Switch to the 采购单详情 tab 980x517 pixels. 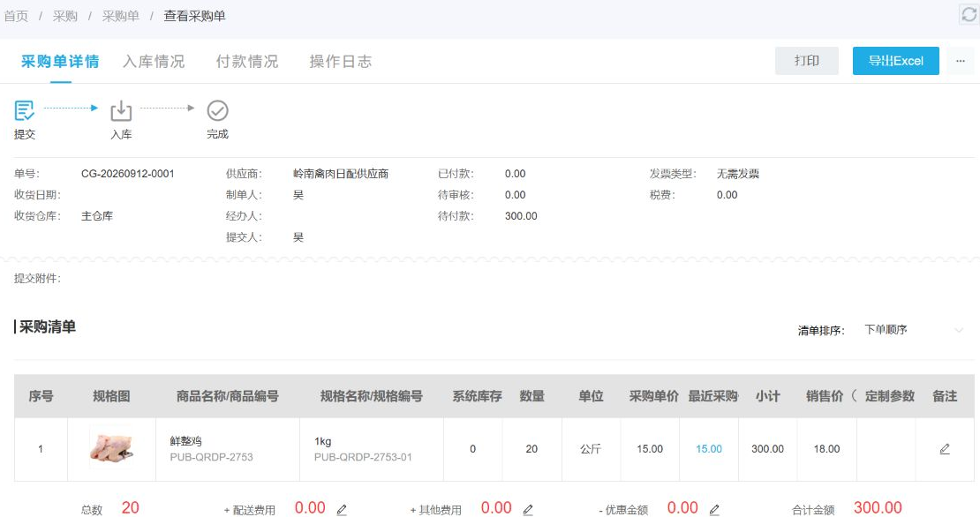click(60, 61)
